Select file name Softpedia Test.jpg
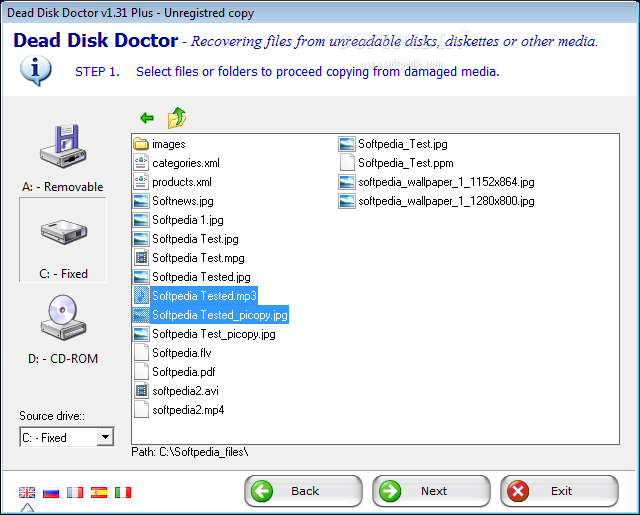The image size is (640, 515). tap(195, 239)
